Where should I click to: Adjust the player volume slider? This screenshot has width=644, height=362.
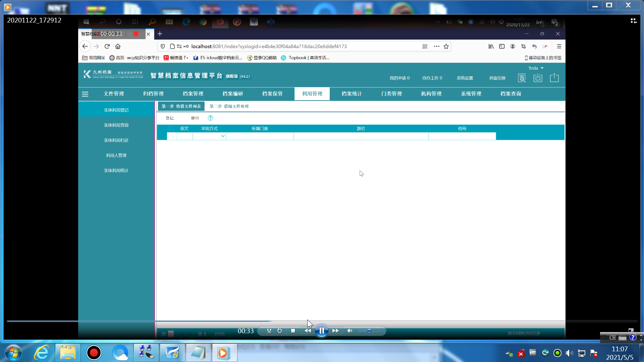369,331
